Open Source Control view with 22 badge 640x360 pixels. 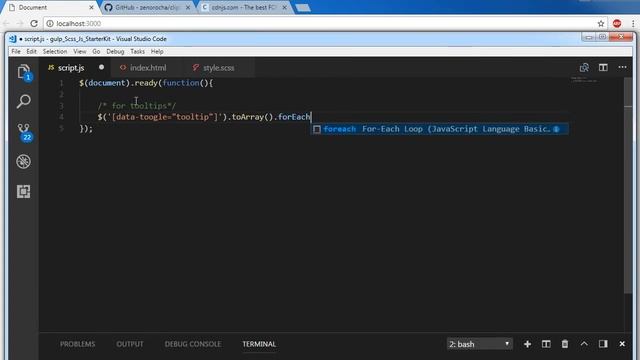pyautogui.click(x=24, y=132)
